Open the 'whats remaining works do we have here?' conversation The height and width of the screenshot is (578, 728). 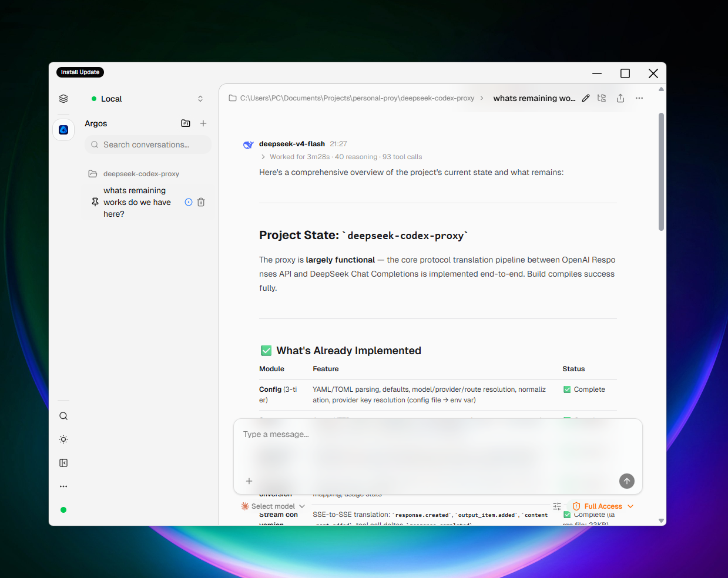137,202
